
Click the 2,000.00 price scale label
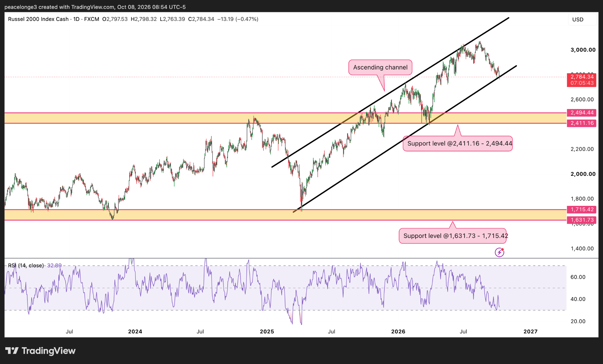coord(583,174)
